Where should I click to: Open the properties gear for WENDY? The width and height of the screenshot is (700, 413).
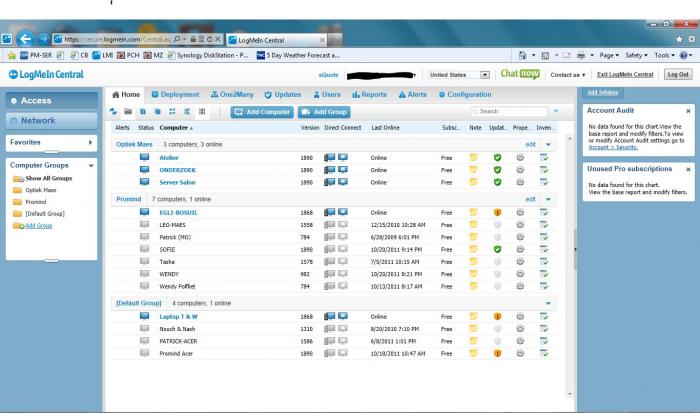point(520,274)
